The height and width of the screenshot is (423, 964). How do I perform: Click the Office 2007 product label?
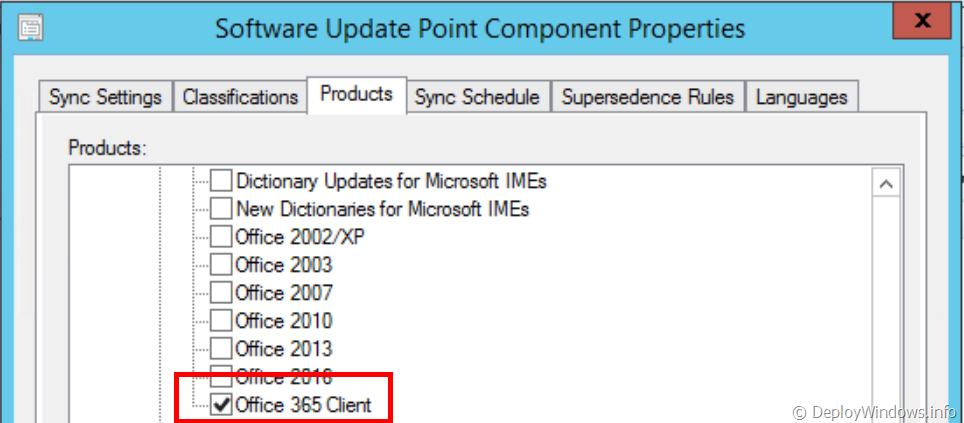(284, 294)
